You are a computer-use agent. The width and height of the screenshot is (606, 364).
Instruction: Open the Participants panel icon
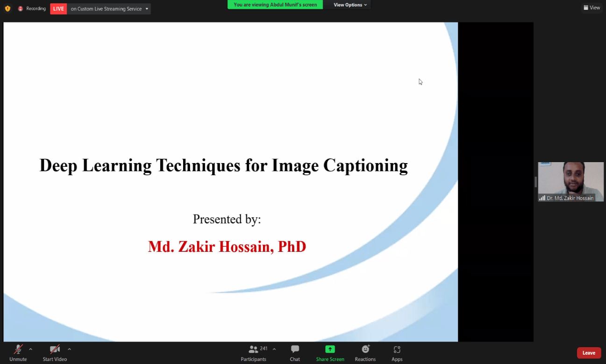(x=253, y=349)
